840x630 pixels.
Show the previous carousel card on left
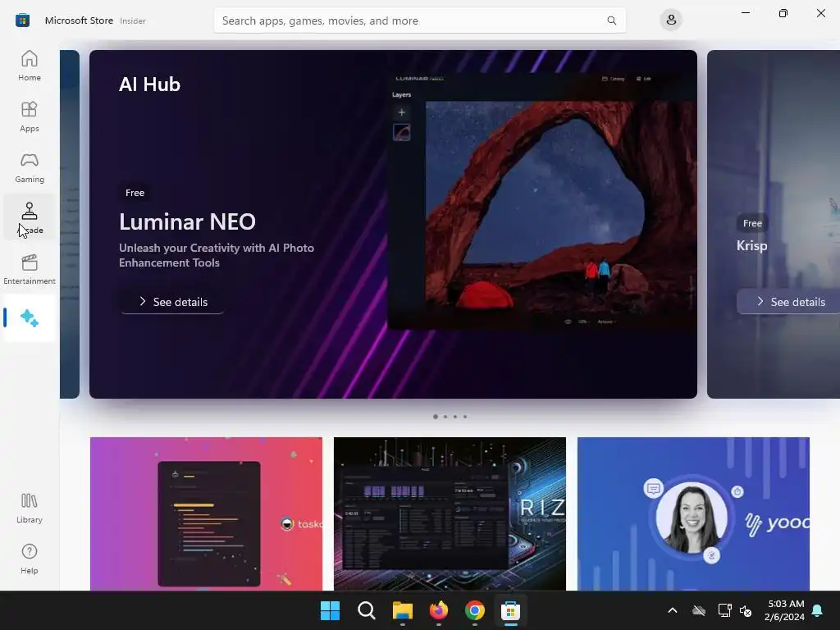click(70, 224)
